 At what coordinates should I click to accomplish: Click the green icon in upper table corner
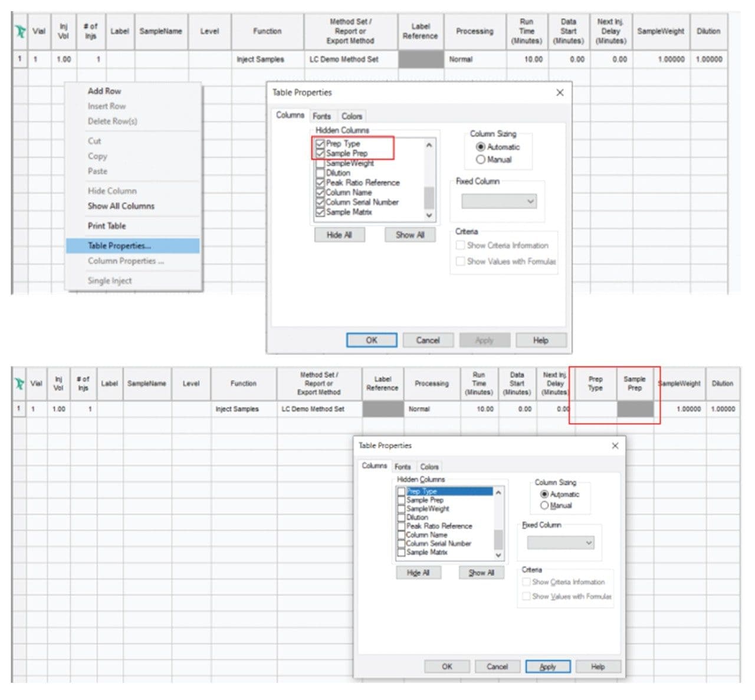[x=20, y=31]
